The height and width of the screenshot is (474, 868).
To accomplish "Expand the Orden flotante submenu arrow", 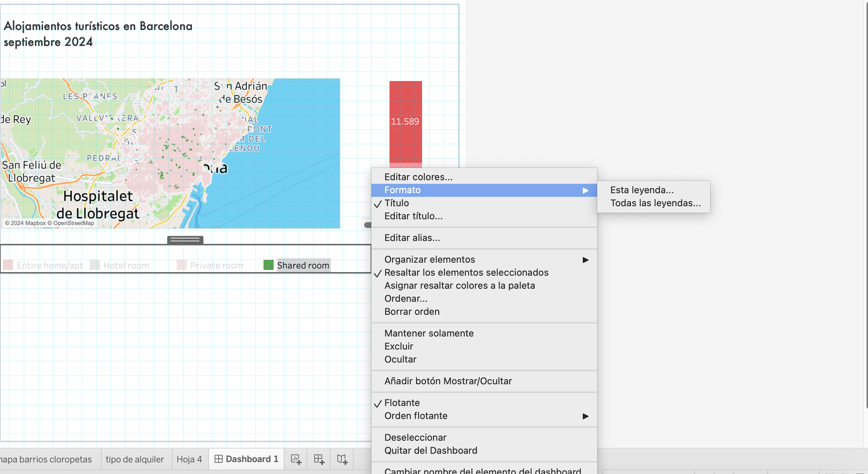I will (585, 416).
